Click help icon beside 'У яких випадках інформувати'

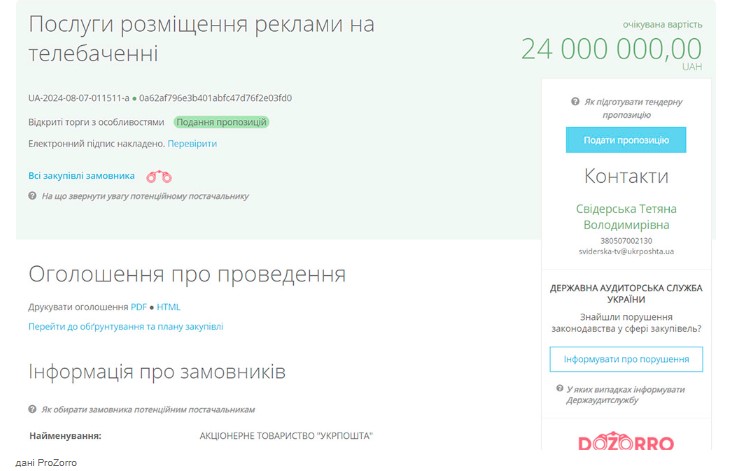(560, 389)
